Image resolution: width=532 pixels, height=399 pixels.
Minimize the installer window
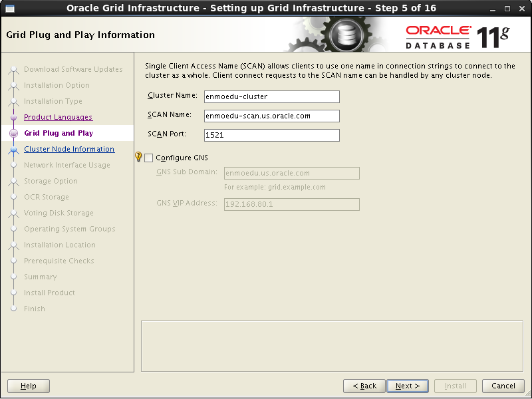tap(493, 9)
